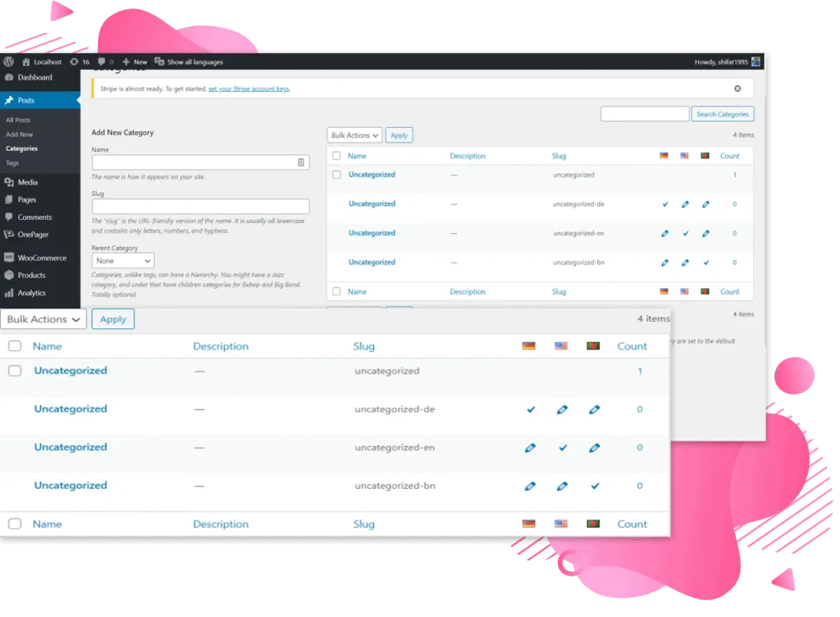
Task: Open Howdy shifat1995 user avatar
Action: coord(756,62)
